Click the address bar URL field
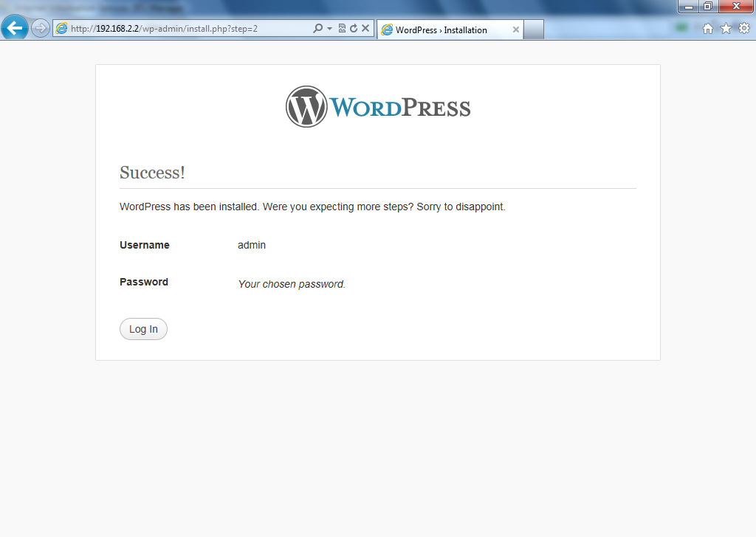756x537 pixels. coord(190,29)
